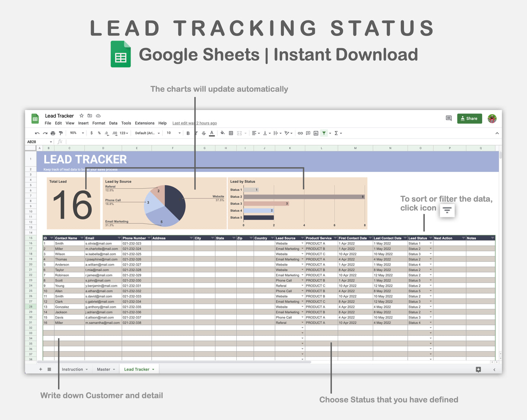The image size is (527, 420).
Task: Open the font dropdown showing Default (Ari...)
Action: pos(147,133)
